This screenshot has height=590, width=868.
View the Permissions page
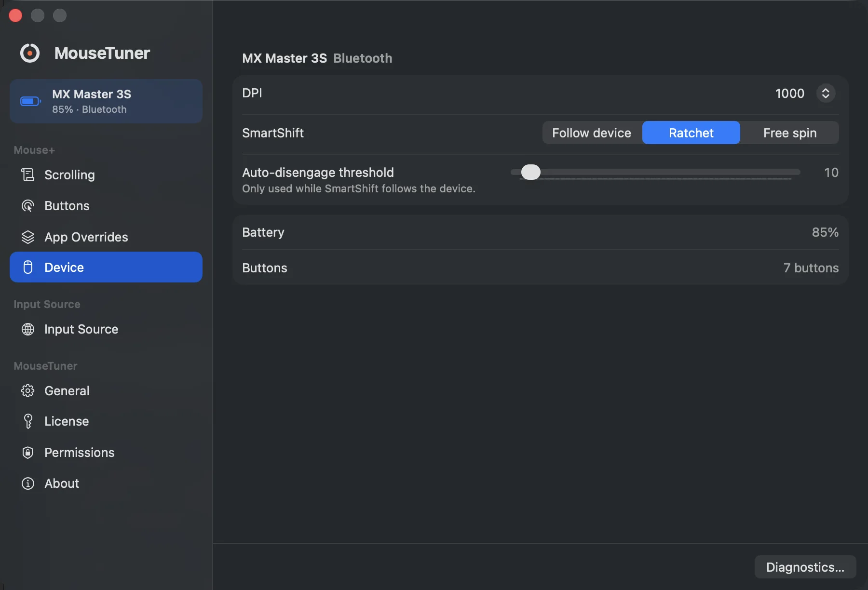pos(106,453)
